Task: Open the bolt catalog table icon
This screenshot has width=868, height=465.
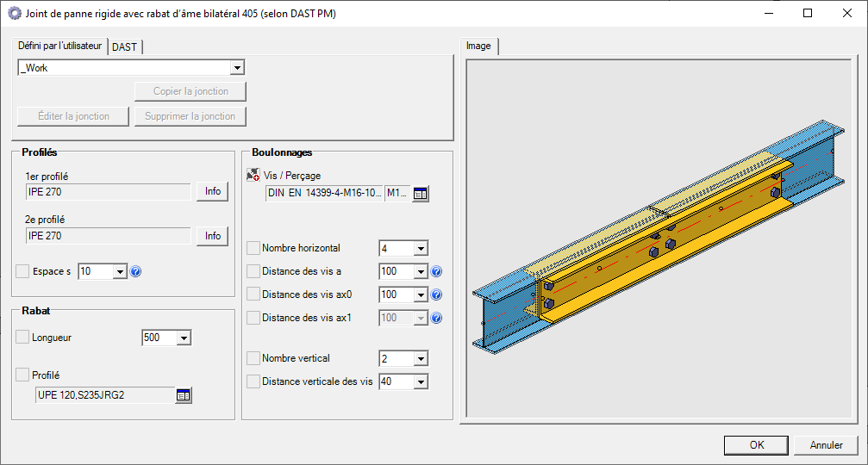Action: [421, 194]
